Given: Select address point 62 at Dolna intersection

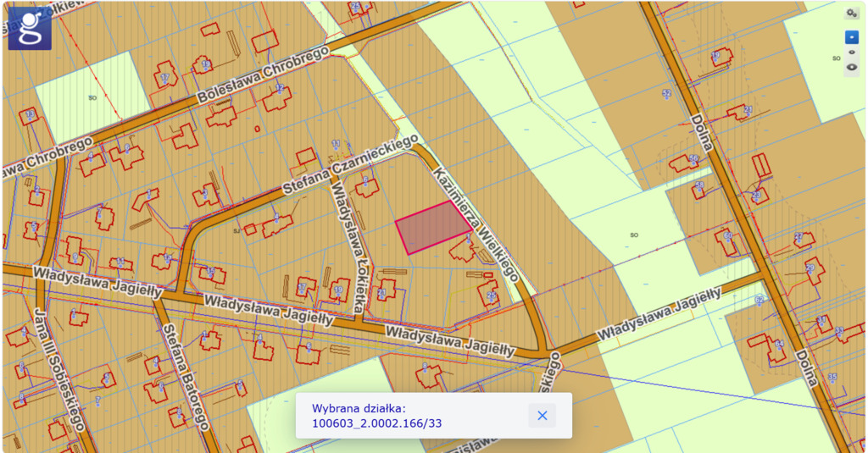Looking at the screenshot, I should click(759, 301).
